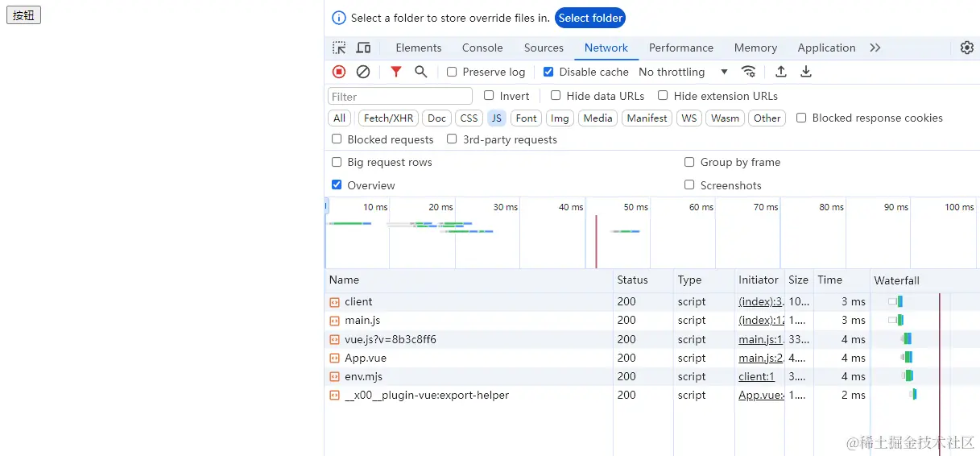The image size is (980, 456).
Task: Toggle the red filter funnel icon
Action: click(x=396, y=72)
